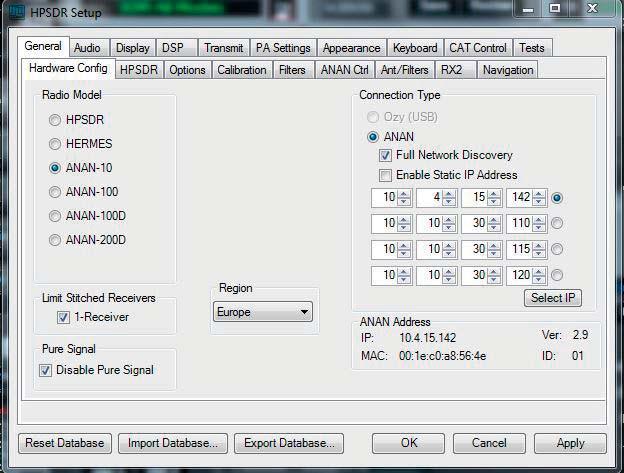Open the Options sub-tab
624x473 pixels.
(x=187, y=70)
